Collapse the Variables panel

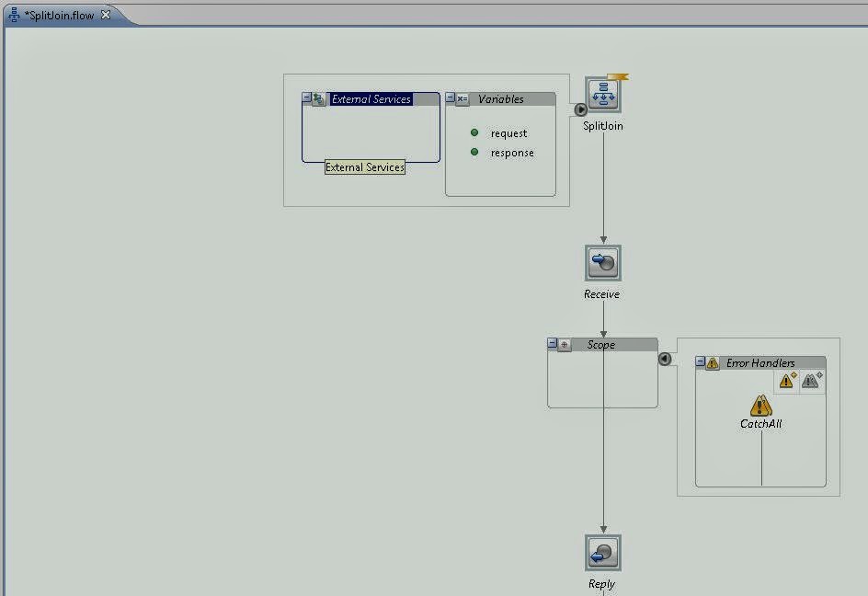(x=450, y=97)
